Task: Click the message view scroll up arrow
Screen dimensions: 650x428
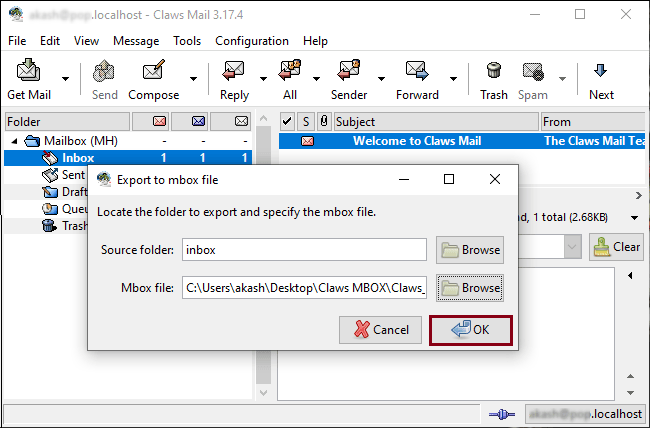Action: pyautogui.click(x=631, y=377)
